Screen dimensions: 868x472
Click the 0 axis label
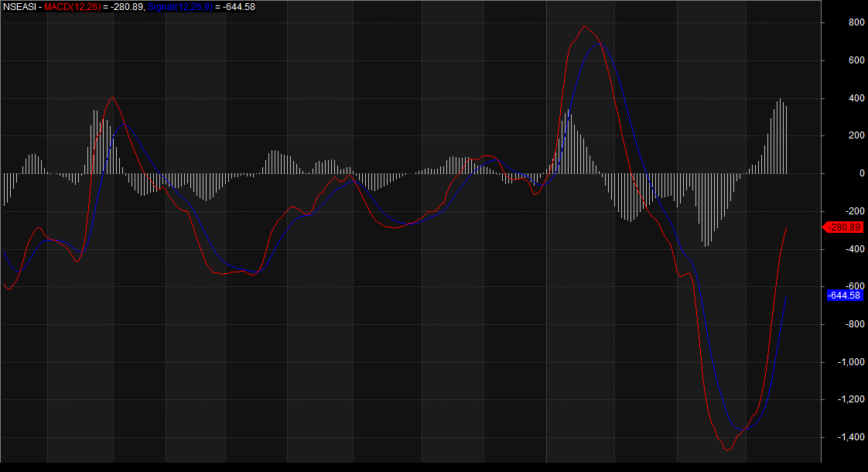(x=862, y=173)
